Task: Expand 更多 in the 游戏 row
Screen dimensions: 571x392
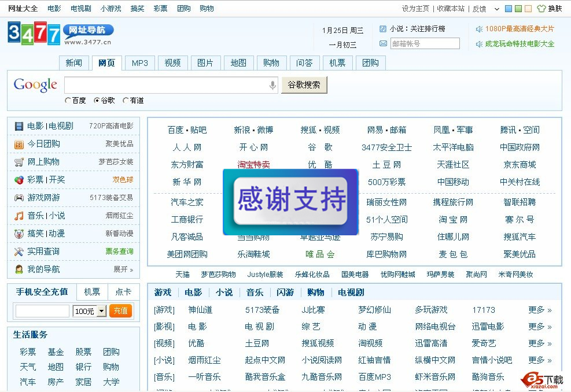Action: click(540, 310)
